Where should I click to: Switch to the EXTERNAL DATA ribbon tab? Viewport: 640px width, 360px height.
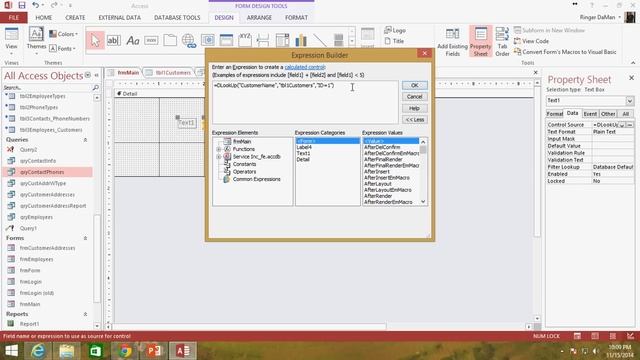[120, 18]
